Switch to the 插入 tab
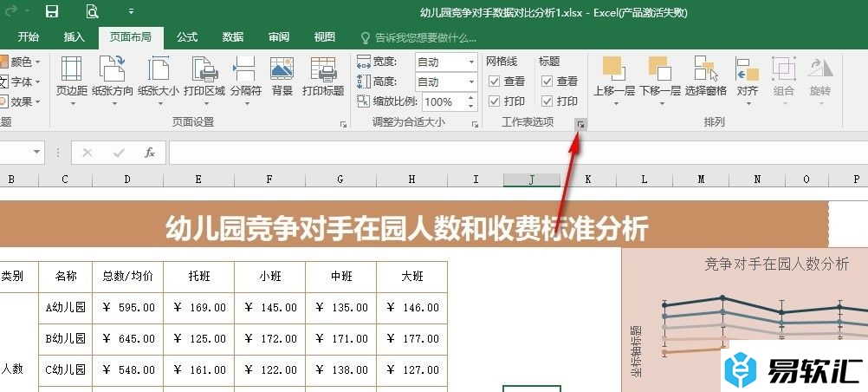 [74, 36]
